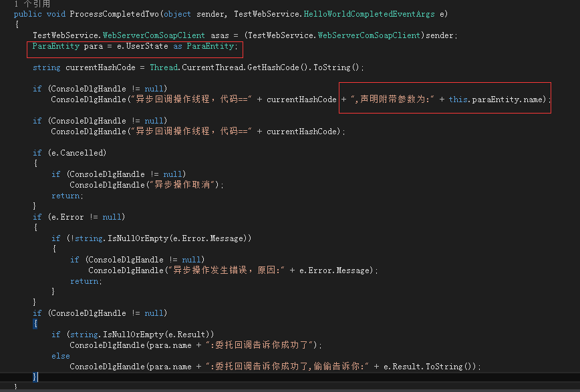Viewport: 580px width, 392px height.
Task: Click IsNullOrEmpty in the e.Result check
Action: (133, 335)
